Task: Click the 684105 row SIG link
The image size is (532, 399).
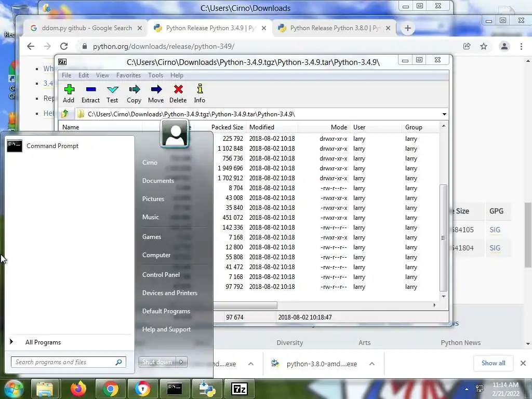Action: pyautogui.click(x=495, y=230)
